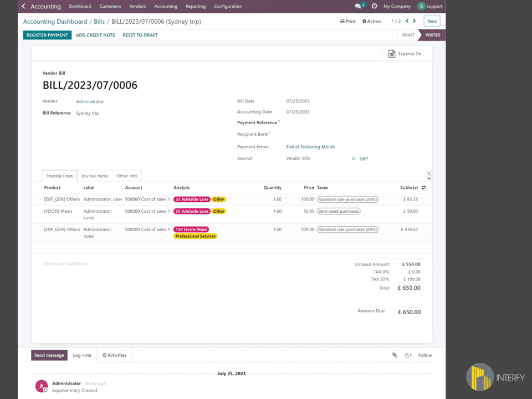Viewport: 532px width, 399px height.
Task: Open the activities clock icon in navbar
Action: (374, 6)
